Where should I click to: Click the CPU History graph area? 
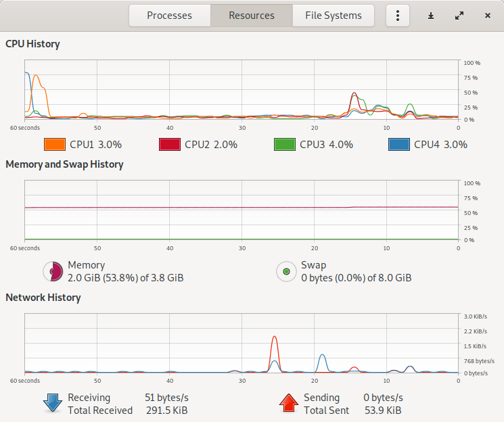242,90
